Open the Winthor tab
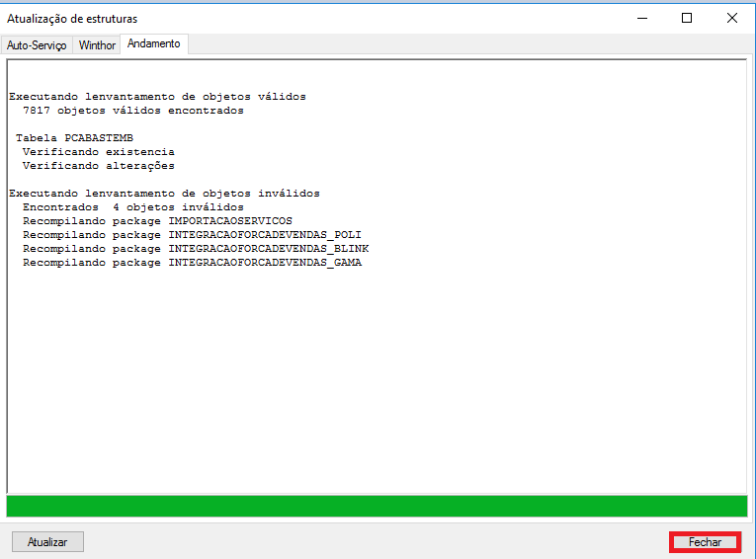This screenshot has height=559, width=756. click(97, 45)
